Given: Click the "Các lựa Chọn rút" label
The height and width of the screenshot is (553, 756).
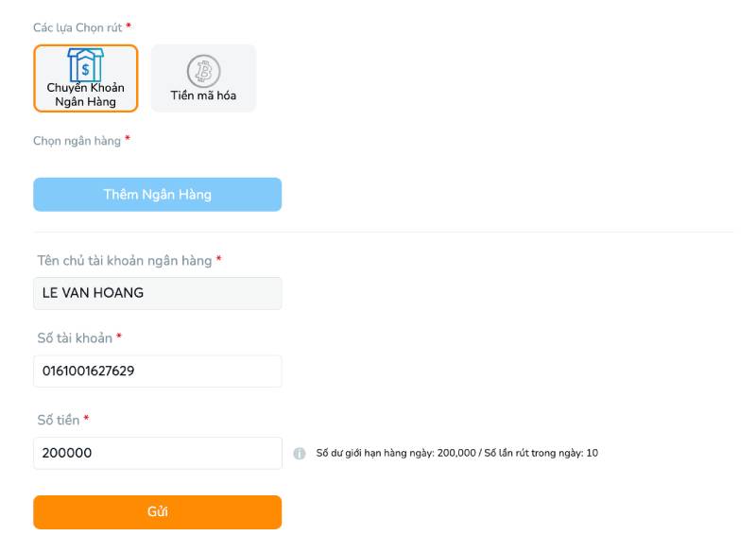Looking at the screenshot, I should coord(77,27).
